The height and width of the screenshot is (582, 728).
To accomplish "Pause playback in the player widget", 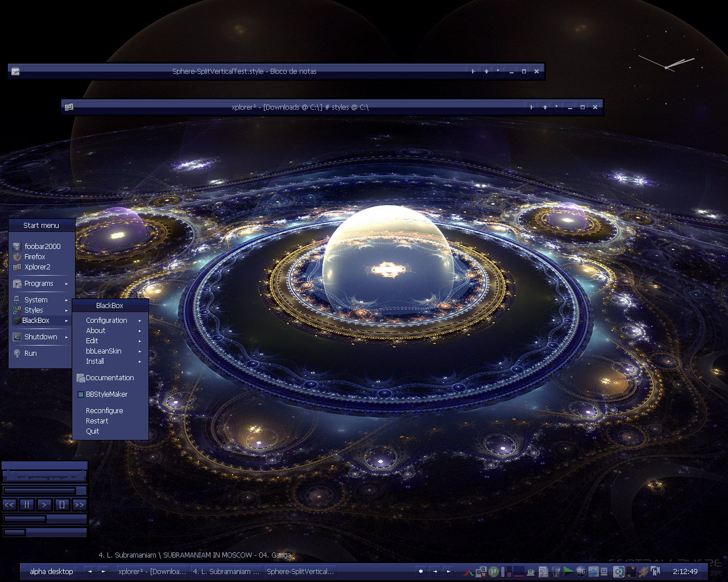I will (x=27, y=504).
